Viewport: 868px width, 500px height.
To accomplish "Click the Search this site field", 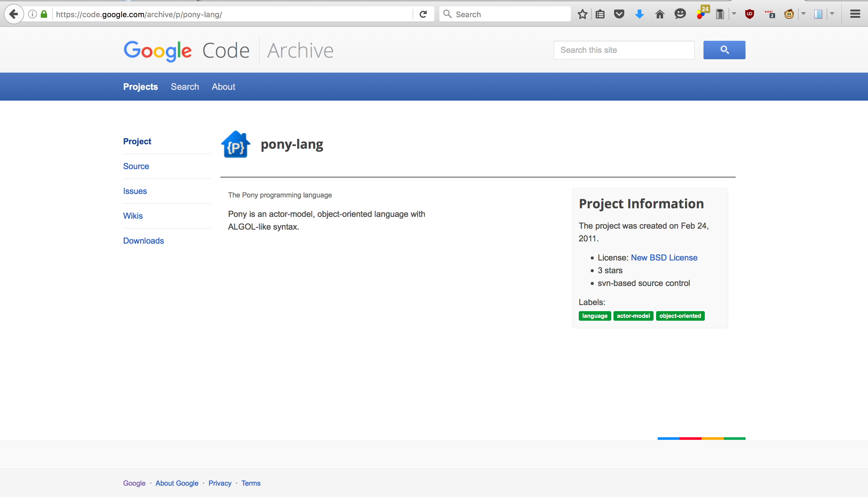I will 624,50.
